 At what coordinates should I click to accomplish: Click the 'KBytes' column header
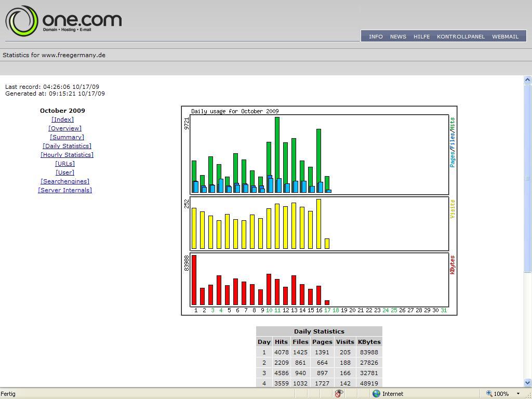(x=369, y=342)
